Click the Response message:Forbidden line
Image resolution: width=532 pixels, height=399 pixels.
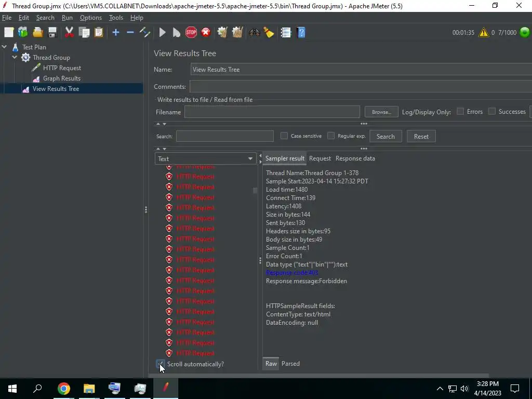307,281
